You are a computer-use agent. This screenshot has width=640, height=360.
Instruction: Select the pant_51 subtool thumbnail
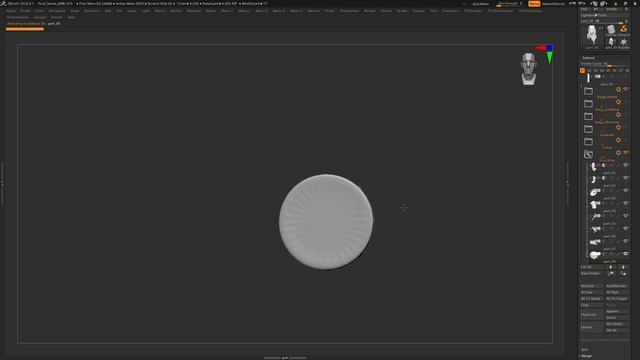tap(594, 166)
